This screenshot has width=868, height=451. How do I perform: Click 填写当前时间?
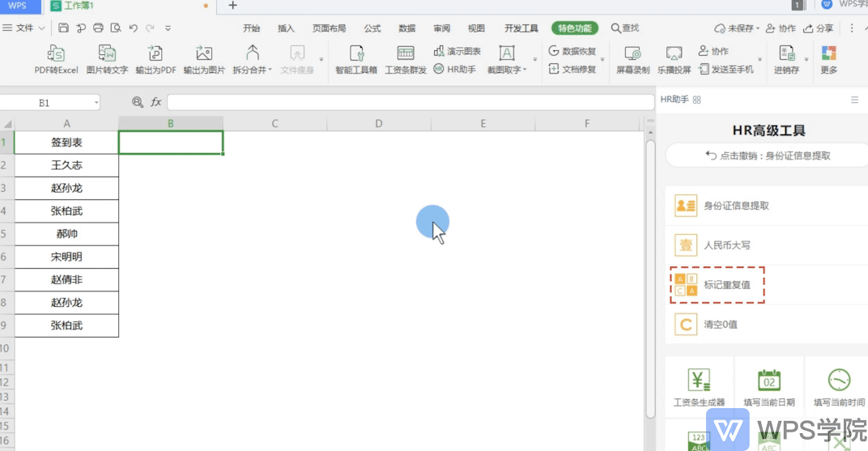coord(839,387)
